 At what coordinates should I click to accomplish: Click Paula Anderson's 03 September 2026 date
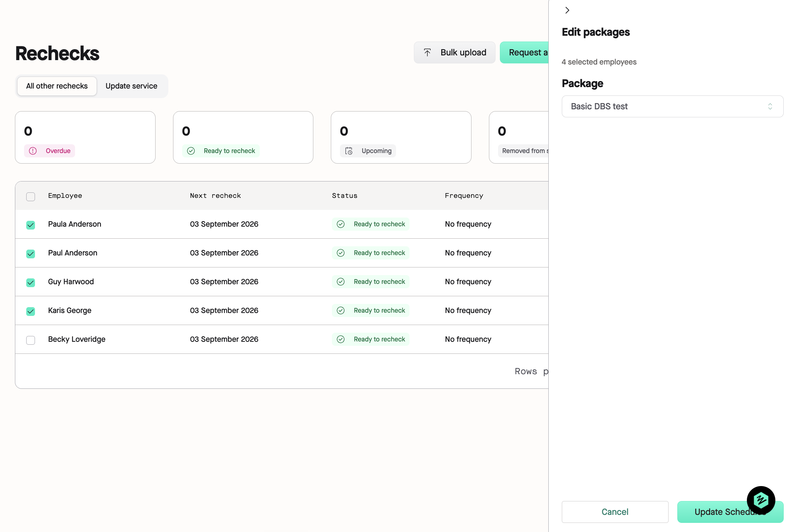click(224, 224)
